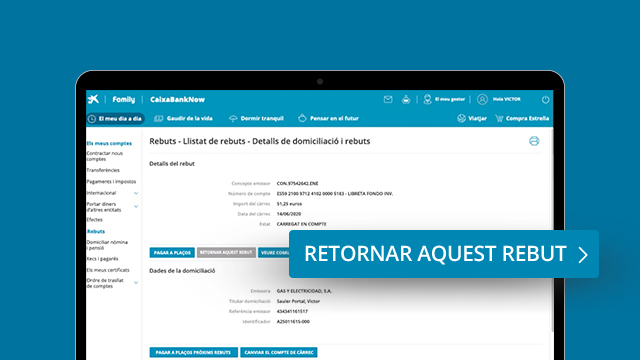Select the El meu dia a dia tab
640x360 pixels.
(x=116, y=118)
